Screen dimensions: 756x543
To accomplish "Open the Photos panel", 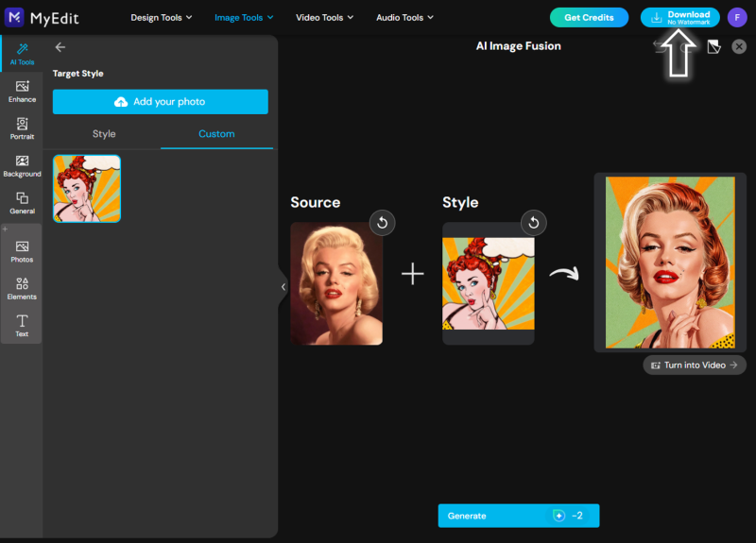I will coord(22,251).
